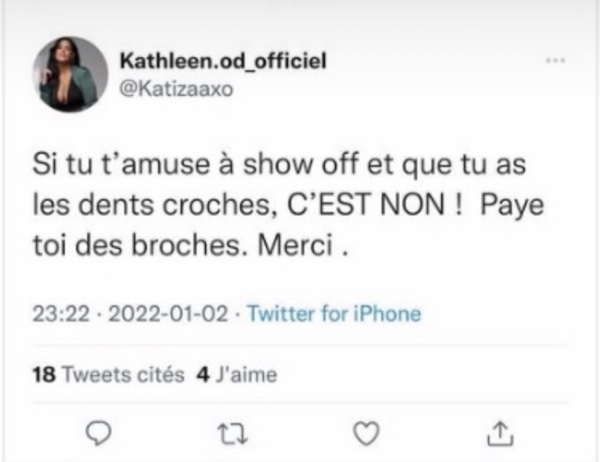
Task: Open the @Katizaaxo handle
Action: pyautogui.click(x=176, y=90)
